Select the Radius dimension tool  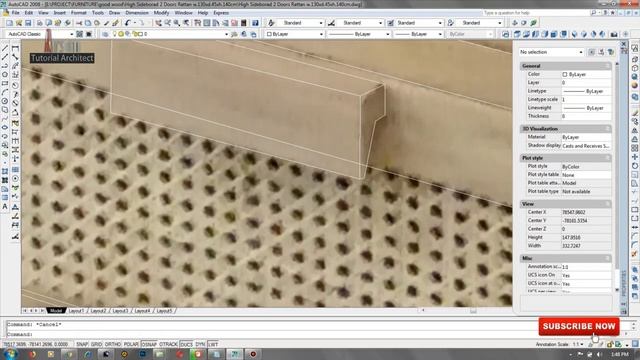pos(16,85)
